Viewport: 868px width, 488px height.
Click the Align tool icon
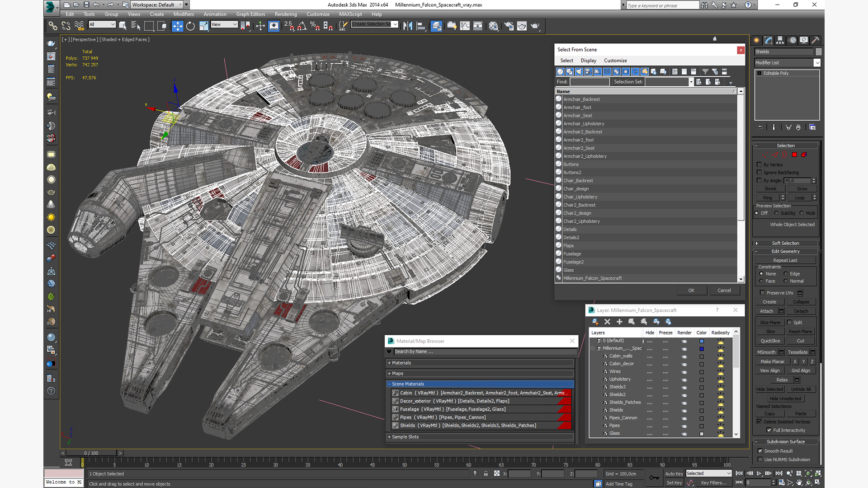click(420, 26)
